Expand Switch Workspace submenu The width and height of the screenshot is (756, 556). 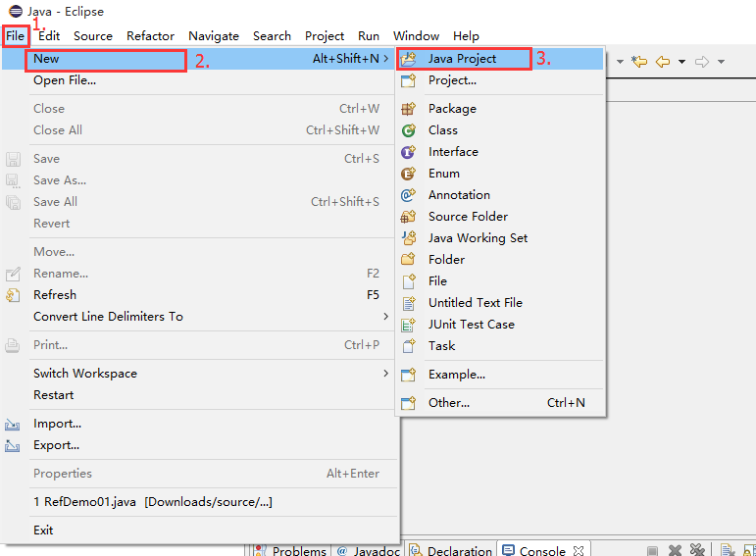coord(200,374)
